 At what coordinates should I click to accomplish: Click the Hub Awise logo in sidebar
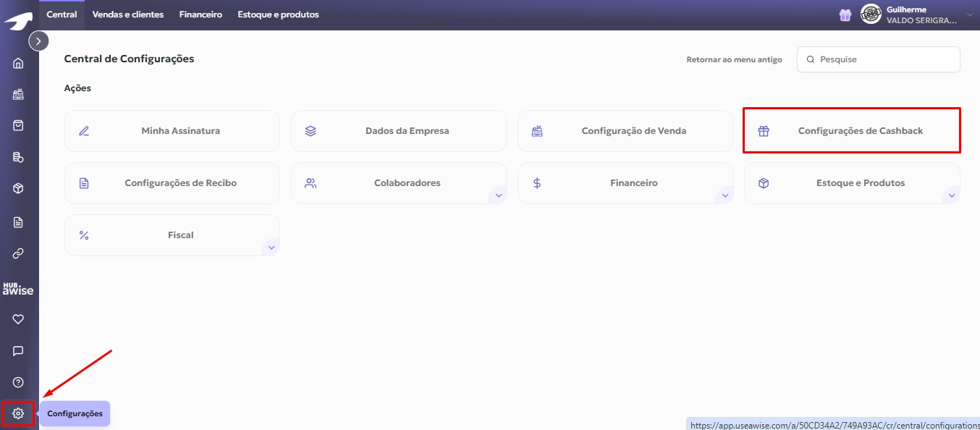[x=18, y=288]
